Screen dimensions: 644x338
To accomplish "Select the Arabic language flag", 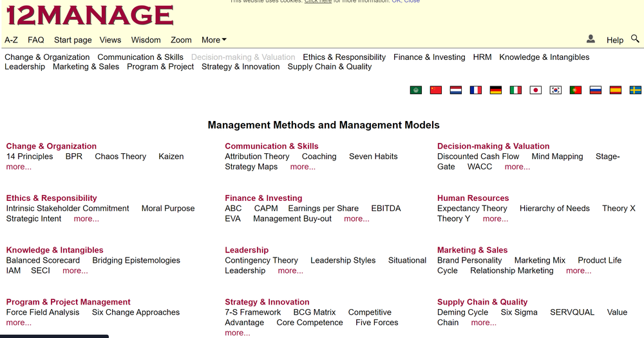I will coord(416,90).
